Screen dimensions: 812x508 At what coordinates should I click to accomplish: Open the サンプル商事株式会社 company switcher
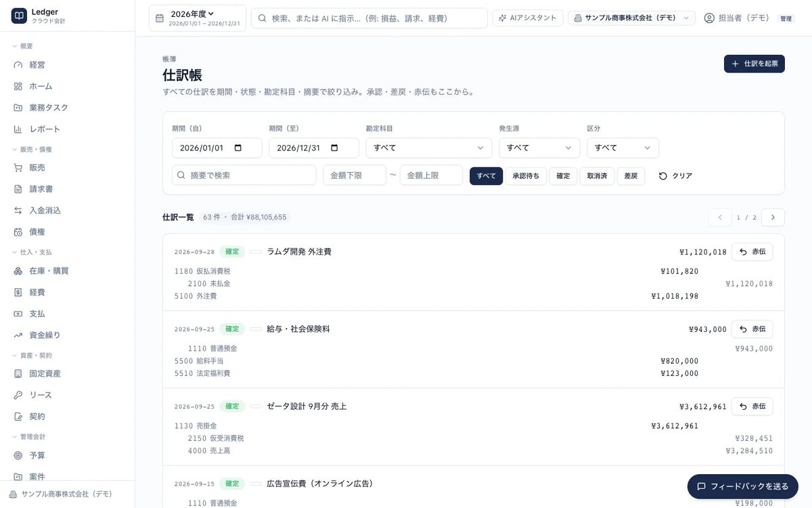tap(632, 18)
